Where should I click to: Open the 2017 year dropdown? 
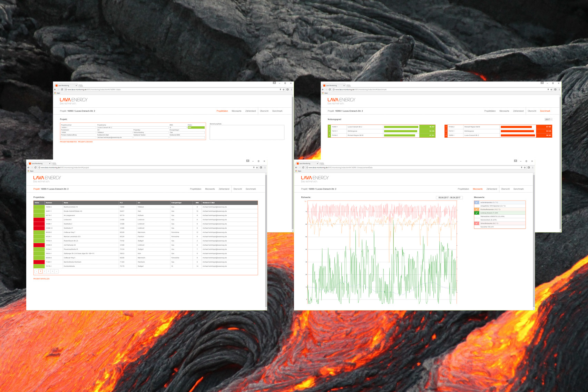point(548,119)
